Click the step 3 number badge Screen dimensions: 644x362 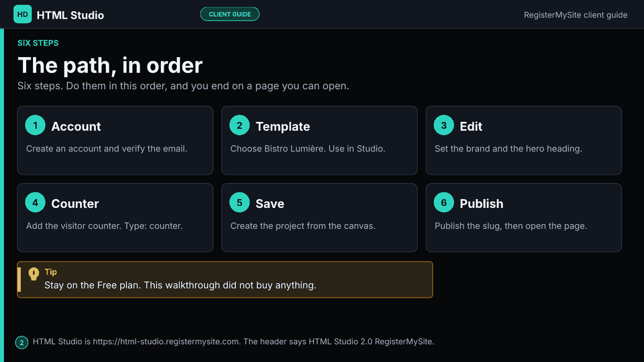(443, 125)
